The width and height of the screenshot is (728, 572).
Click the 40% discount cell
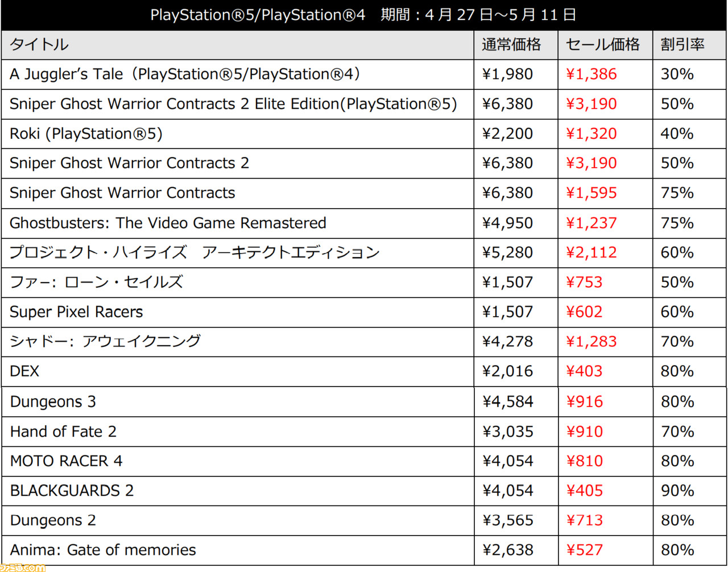point(689,134)
